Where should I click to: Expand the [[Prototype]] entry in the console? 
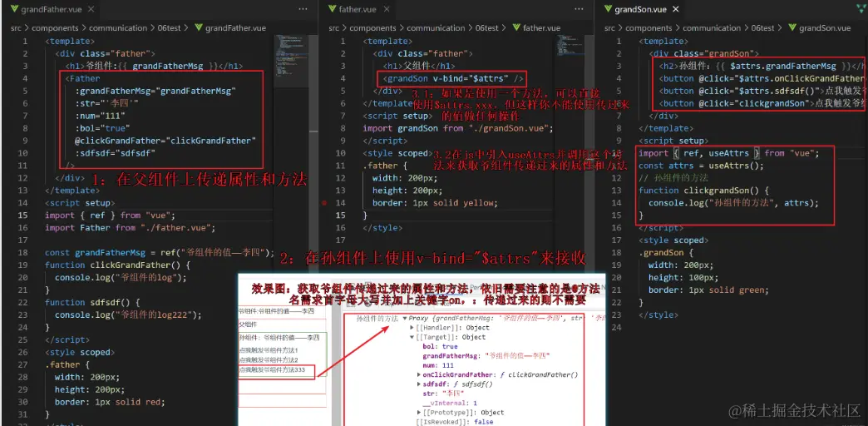click(x=419, y=413)
